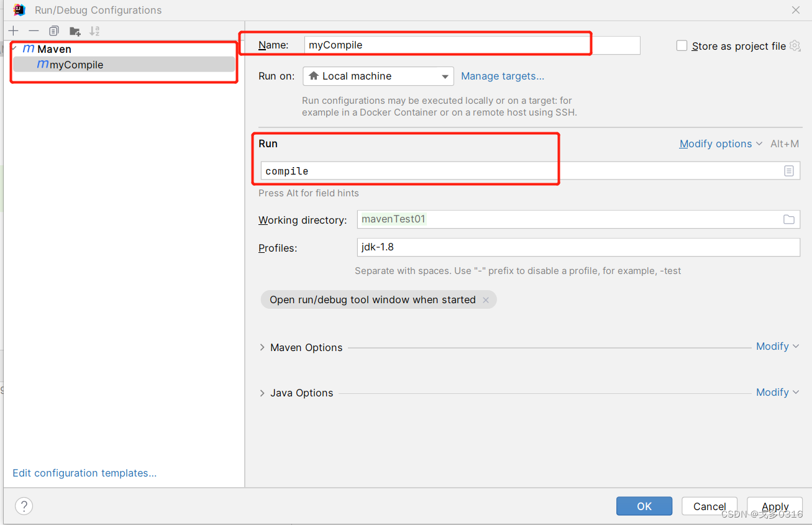Remove configuration with minus icon
The image size is (812, 525).
pyautogui.click(x=34, y=30)
